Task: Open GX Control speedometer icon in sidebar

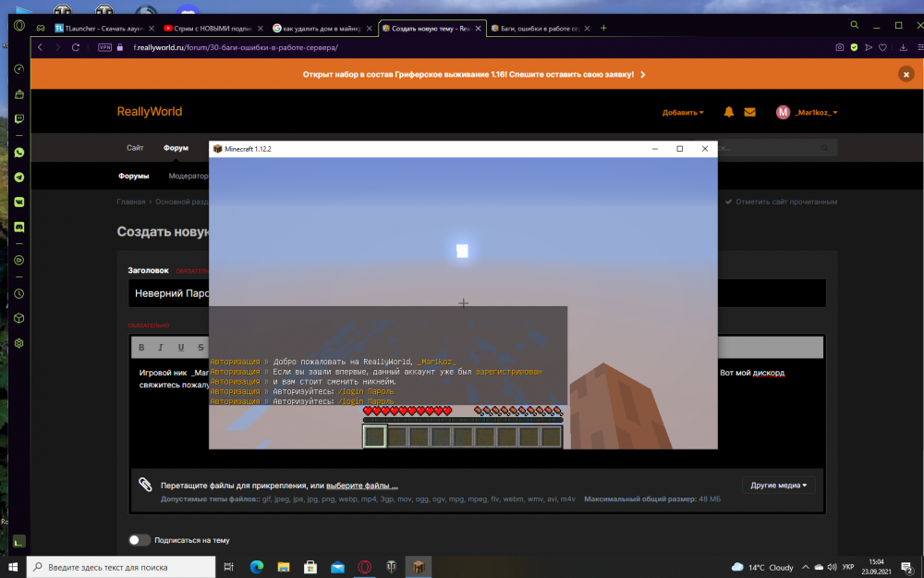Action: [x=18, y=69]
